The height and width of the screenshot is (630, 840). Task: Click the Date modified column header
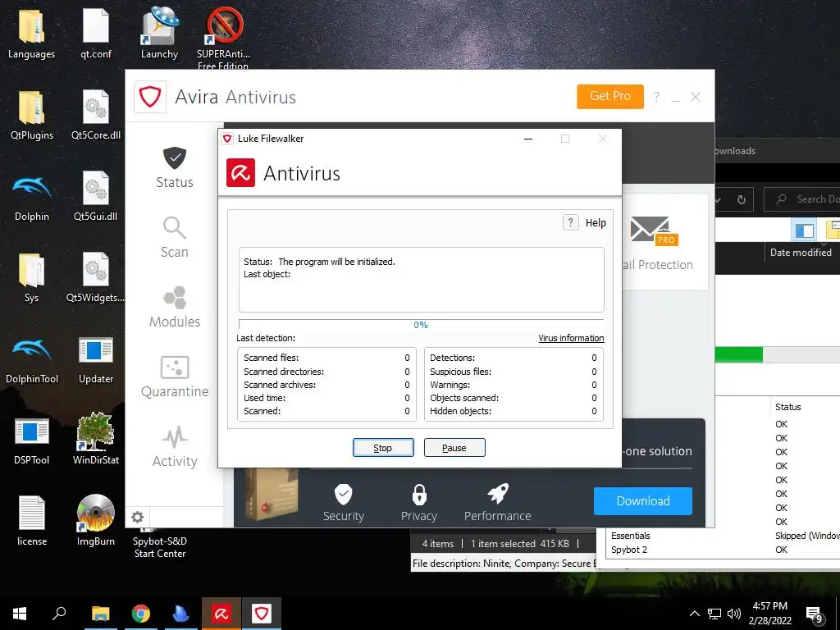coord(801,253)
